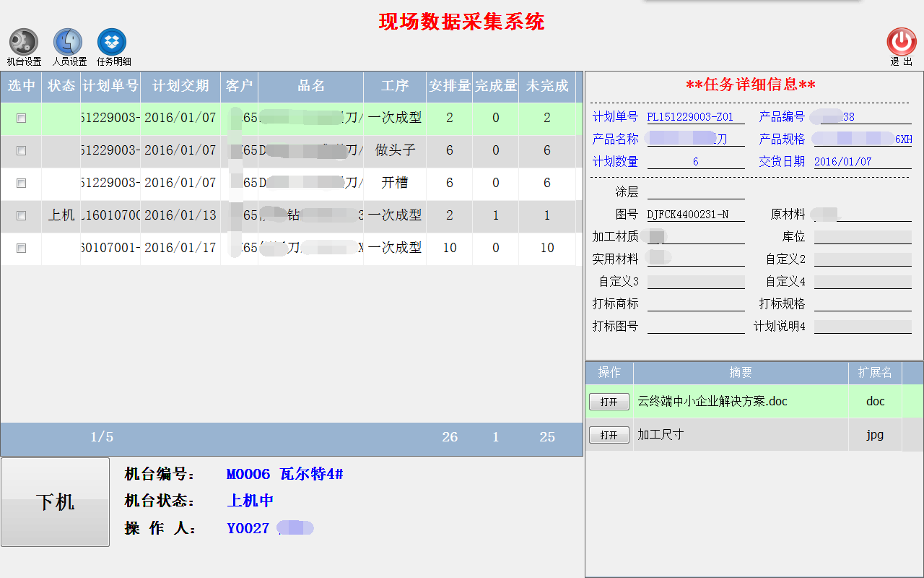
Task: Tick checkbox for 2016/01/17 row
Action: click(x=21, y=248)
